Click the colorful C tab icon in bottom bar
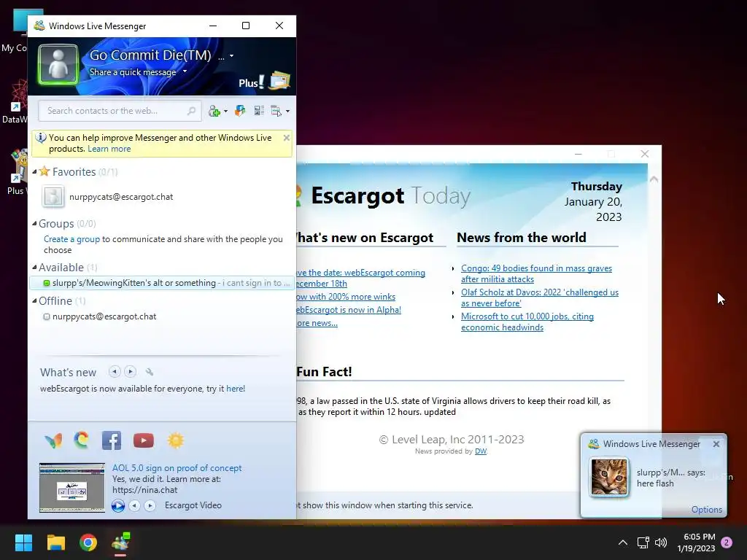Viewport: 747px width, 560px height. coord(82,440)
